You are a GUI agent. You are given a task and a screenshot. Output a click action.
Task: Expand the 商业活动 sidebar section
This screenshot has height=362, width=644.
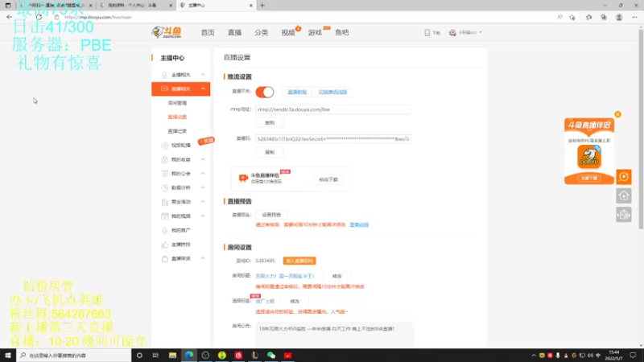tap(203, 202)
